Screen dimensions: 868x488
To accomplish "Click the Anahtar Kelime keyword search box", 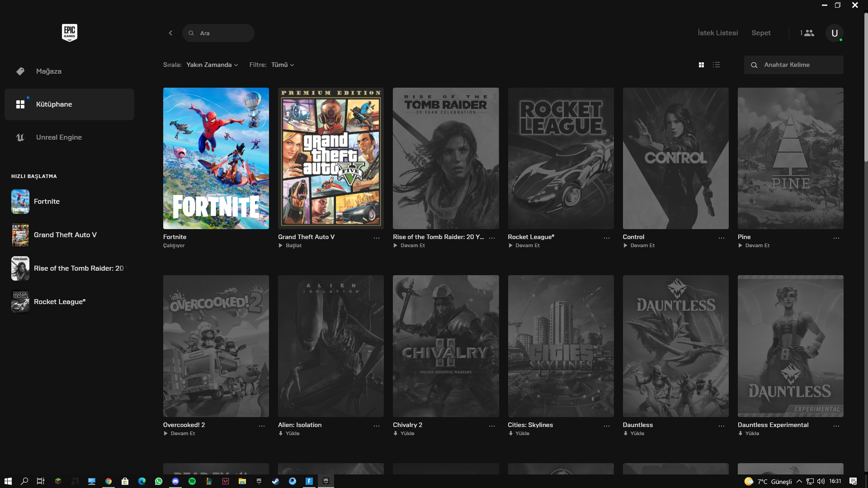I will click(x=794, y=65).
